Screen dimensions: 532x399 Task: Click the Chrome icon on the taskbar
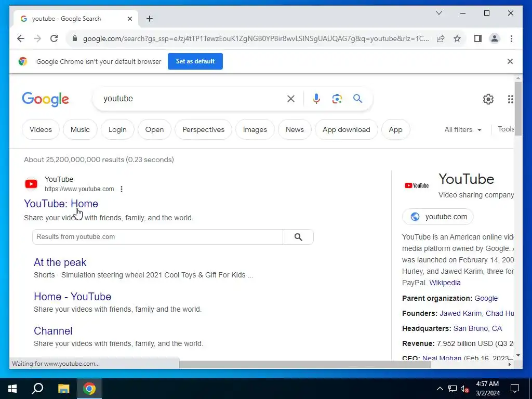pos(89,389)
